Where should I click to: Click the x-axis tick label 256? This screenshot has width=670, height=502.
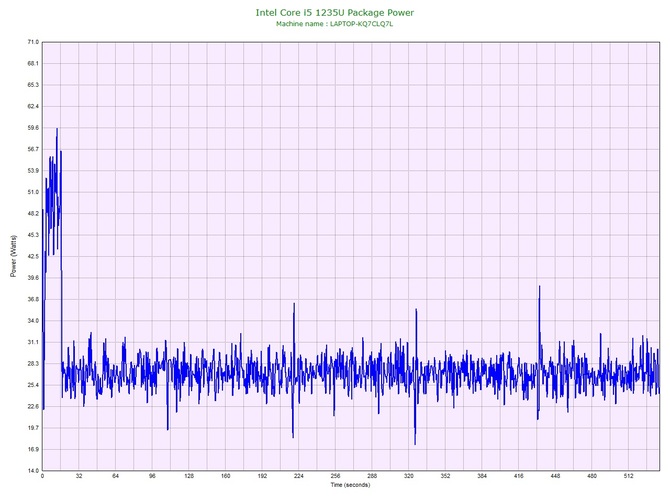(x=335, y=476)
